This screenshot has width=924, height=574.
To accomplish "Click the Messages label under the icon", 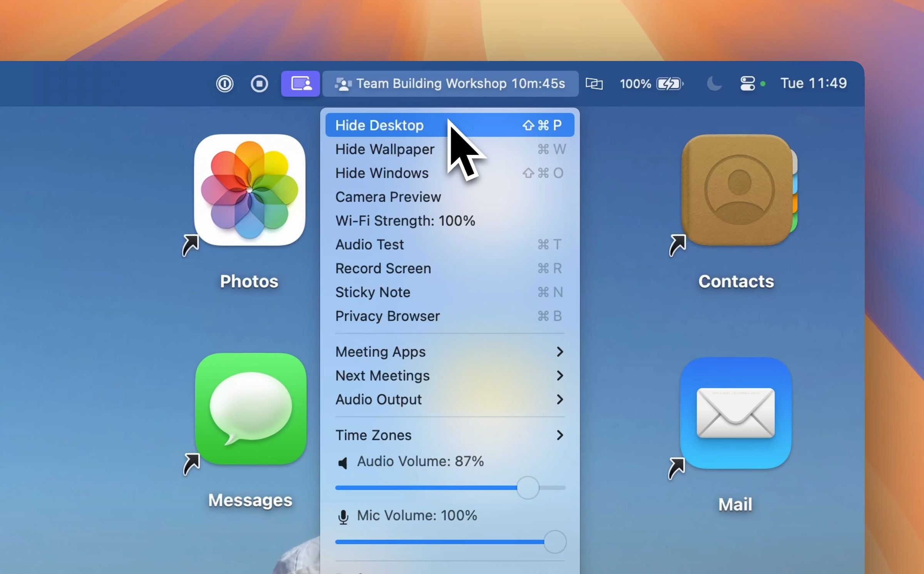I will pyautogui.click(x=250, y=500).
